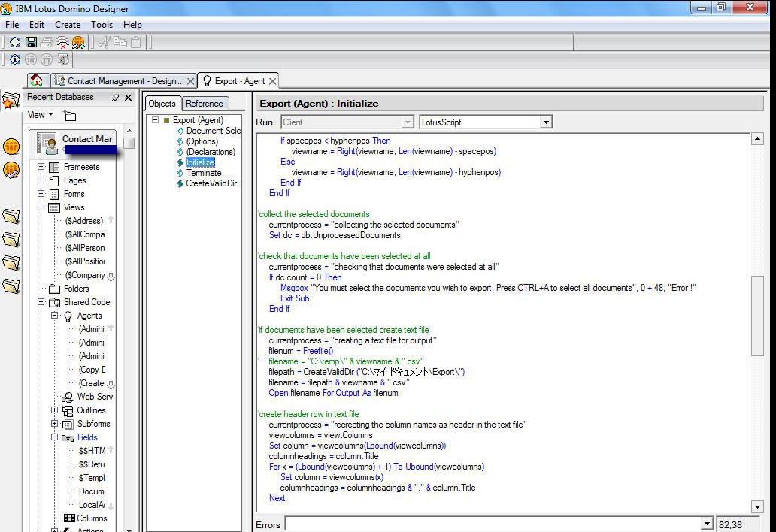Pin the Recent Databases panel
The width and height of the screenshot is (776, 532).
[115, 98]
